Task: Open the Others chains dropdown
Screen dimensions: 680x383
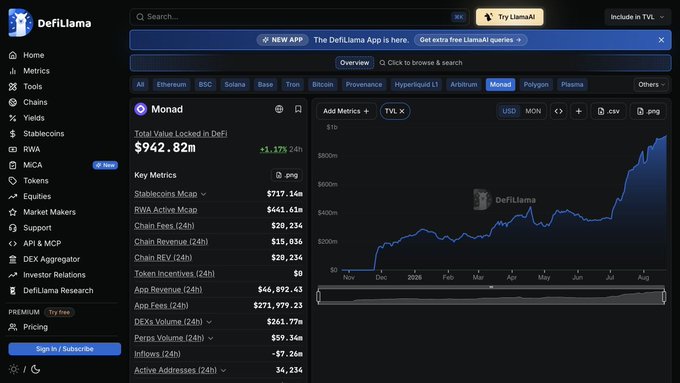Action: (651, 85)
